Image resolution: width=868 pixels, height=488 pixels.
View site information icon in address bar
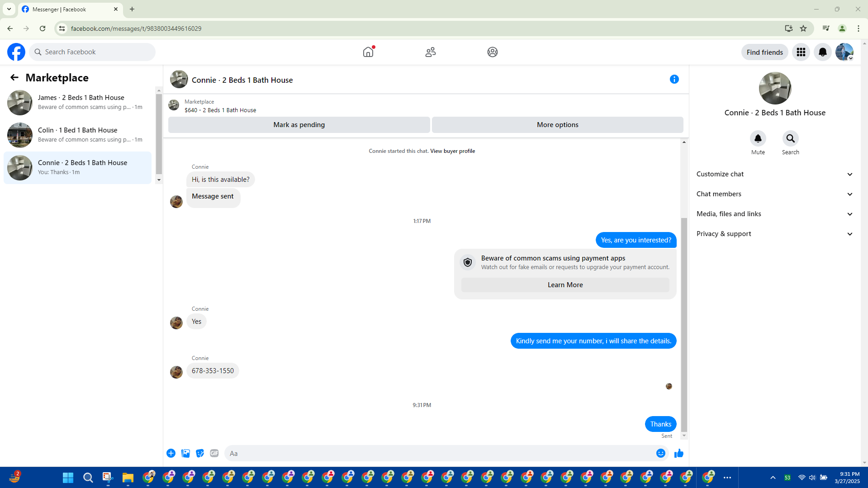[x=62, y=28]
